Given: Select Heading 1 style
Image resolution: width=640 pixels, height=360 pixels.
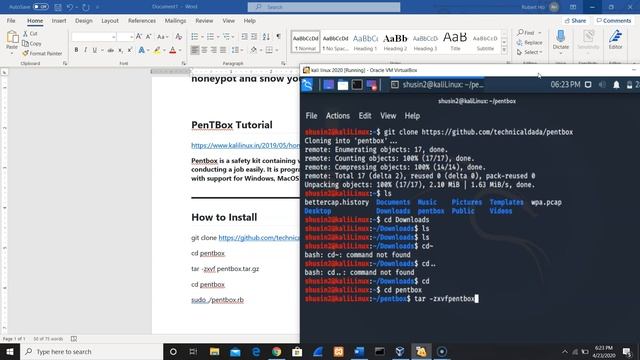Looking at the screenshot, I should pyautogui.click(x=365, y=42).
